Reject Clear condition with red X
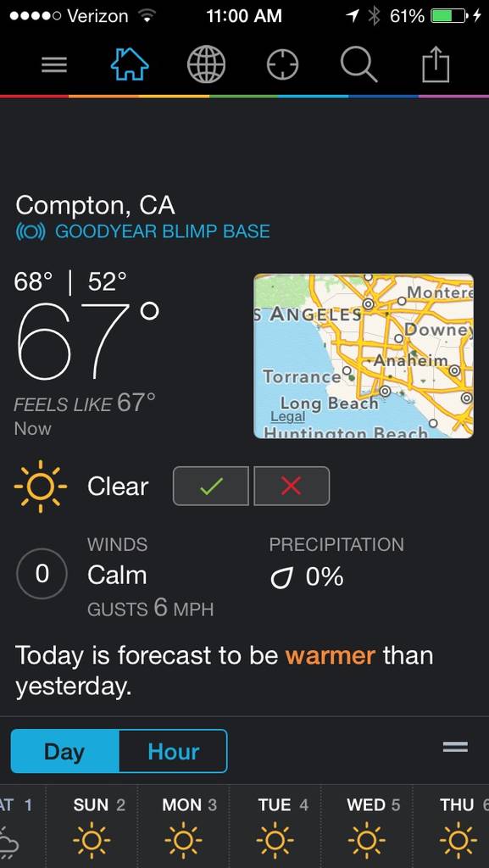 (x=292, y=486)
